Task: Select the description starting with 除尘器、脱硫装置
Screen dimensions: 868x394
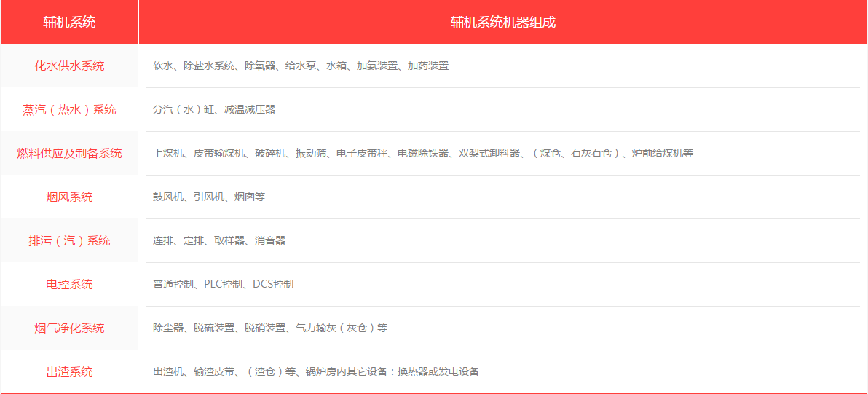Action: [269, 328]
